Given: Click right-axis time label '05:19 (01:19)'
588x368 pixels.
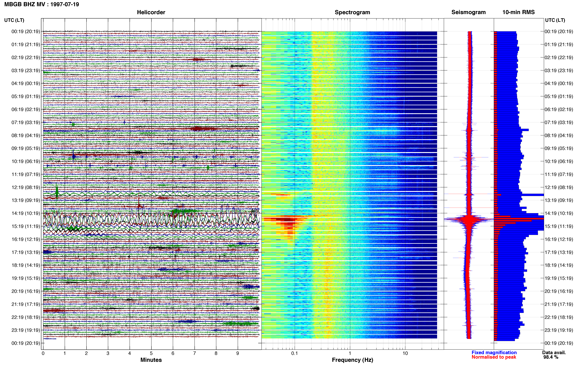Looking at the screenshot, I should coord(559,96).
